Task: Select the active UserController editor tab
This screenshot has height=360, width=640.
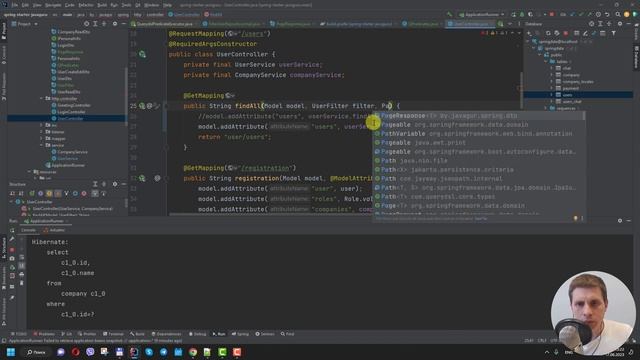Action: pos(471,24)
